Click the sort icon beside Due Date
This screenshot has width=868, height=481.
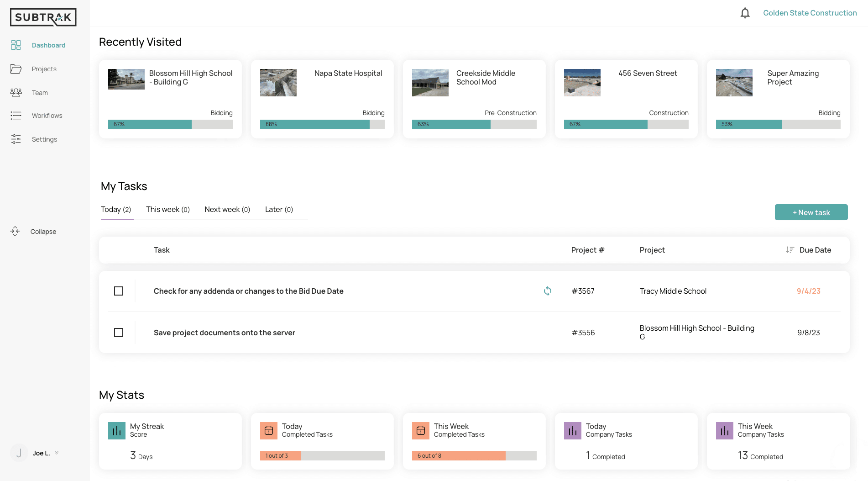click(x=790, y=249)
